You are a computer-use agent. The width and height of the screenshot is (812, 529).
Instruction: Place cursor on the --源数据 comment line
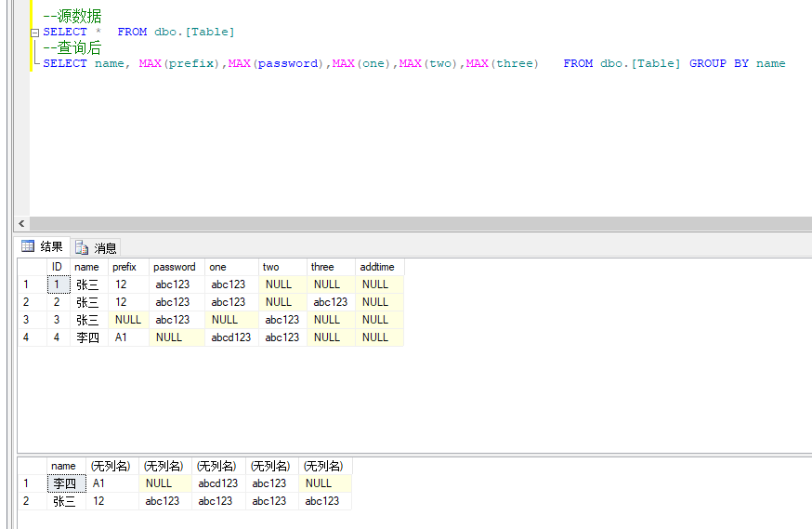(x=72, y=16)
